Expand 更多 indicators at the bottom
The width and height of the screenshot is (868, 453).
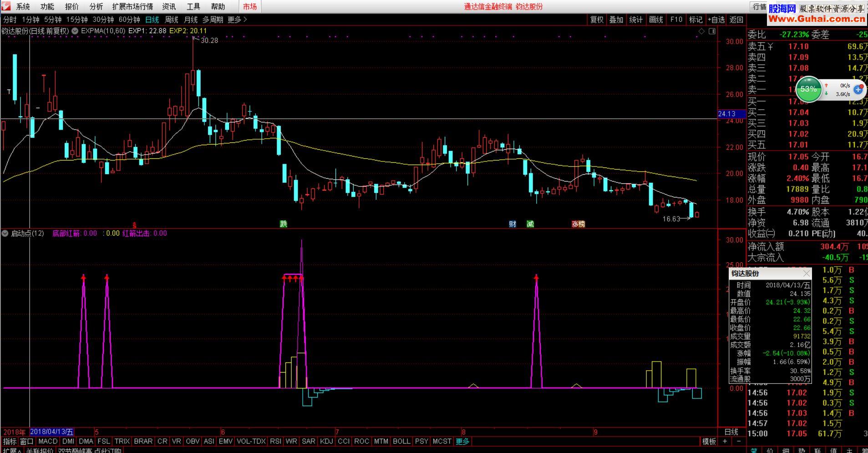tap(462, 441)
